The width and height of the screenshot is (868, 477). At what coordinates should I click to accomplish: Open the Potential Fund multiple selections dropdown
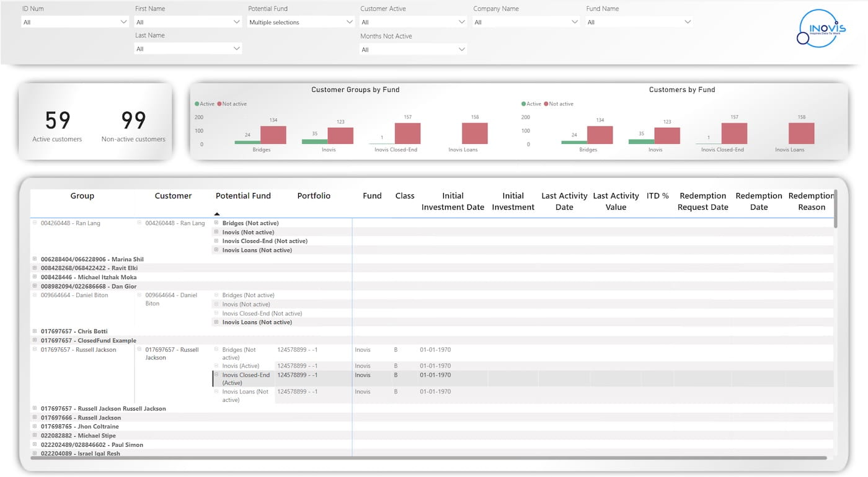[301, 22]
